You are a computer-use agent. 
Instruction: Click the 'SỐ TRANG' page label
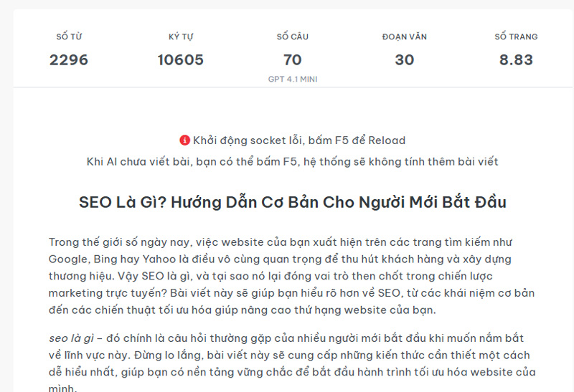click(x=516, y=37)
